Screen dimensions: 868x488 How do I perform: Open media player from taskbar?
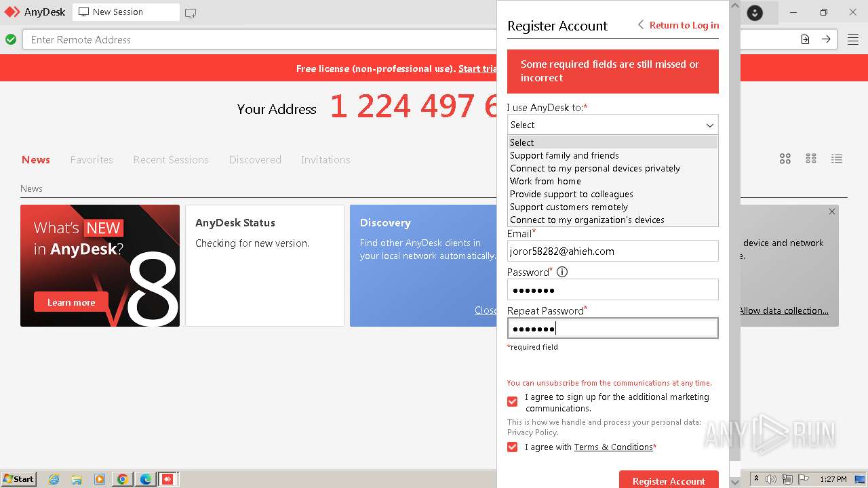tap(100, 479)
